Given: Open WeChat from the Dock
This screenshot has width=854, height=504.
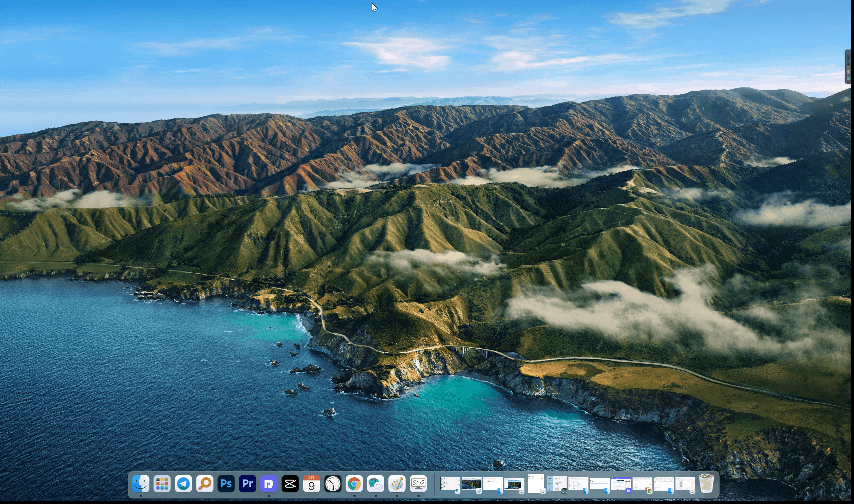Looking at the screenshot, I should tap(376, 484).
